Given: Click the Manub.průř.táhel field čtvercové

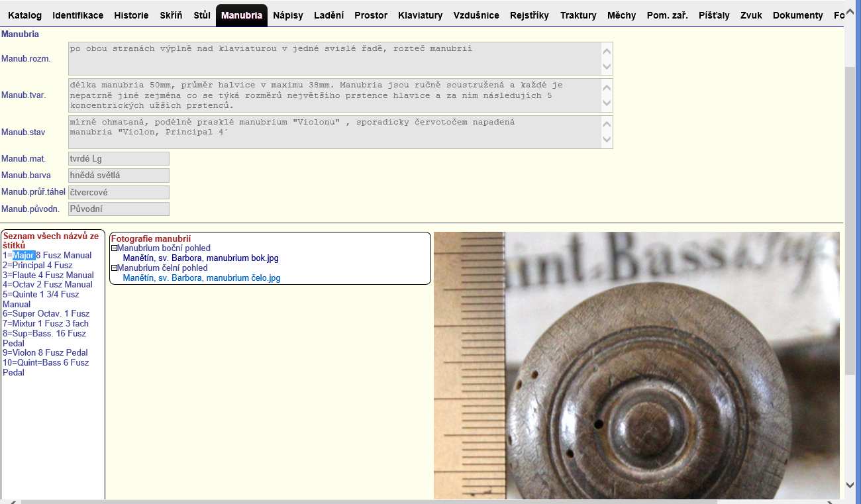Looking at the screenshot, I should pyautogui.click(x=119, y=193).
